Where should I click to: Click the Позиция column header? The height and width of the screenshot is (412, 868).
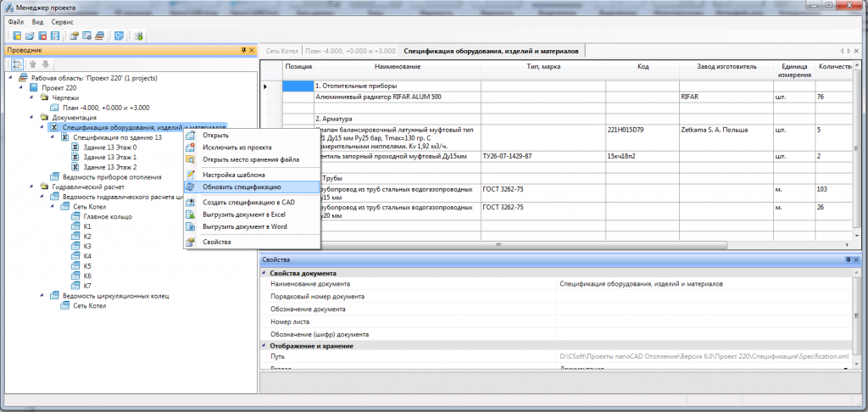pyautogui.click(x=298, y=70)
